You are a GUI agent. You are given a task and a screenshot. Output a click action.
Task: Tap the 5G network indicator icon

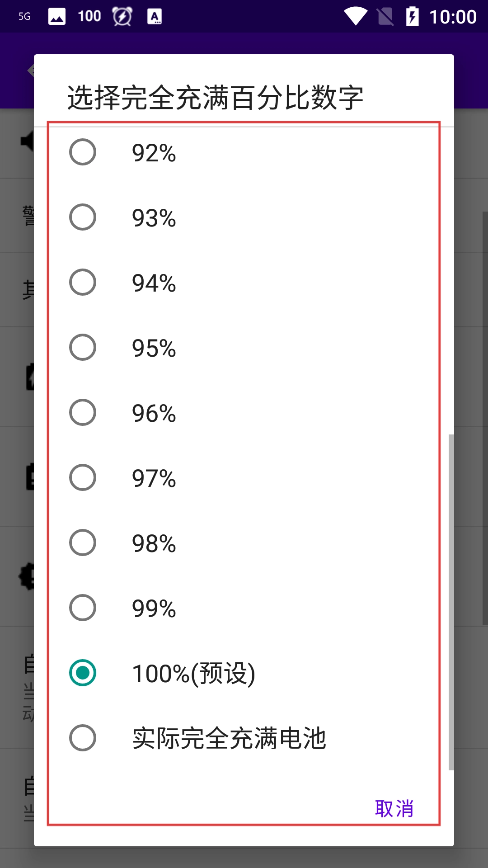[x=25, y=17]
